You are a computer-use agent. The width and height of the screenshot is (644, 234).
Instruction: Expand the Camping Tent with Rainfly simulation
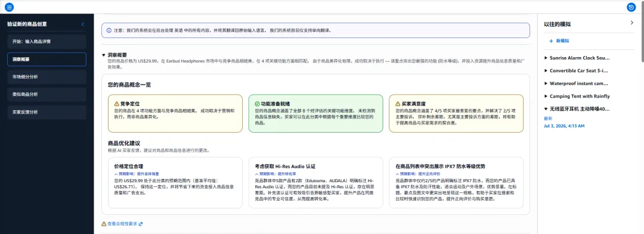click(546, 96)
